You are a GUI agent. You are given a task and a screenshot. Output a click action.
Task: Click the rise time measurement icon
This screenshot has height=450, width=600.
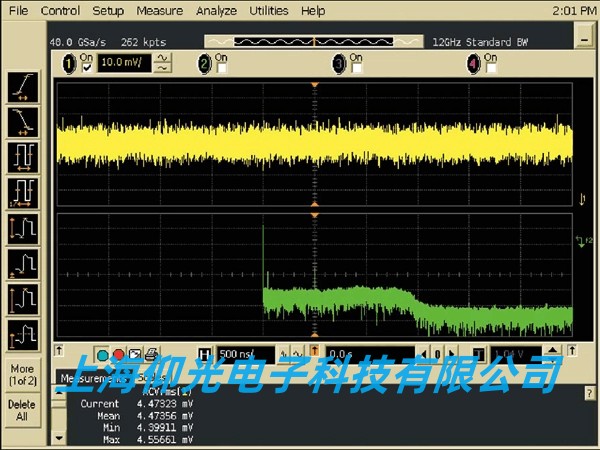click(21, 87)
